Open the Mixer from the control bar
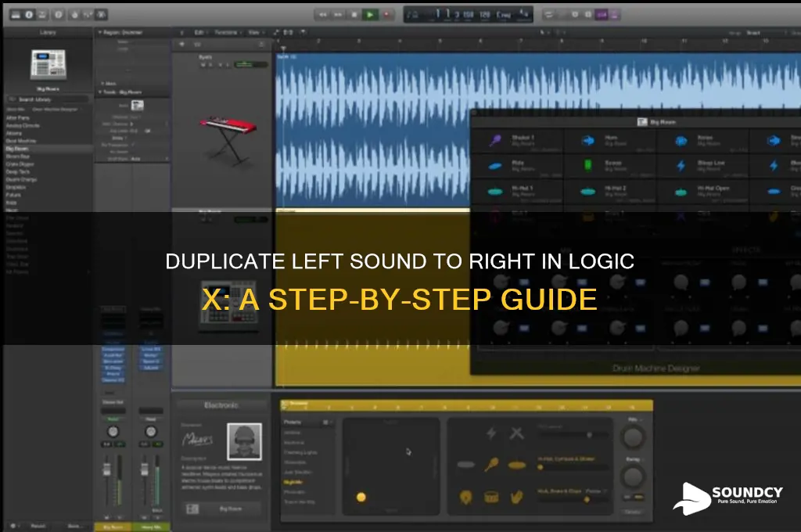The height and width of the screenshot is (532, 801). 88,14
